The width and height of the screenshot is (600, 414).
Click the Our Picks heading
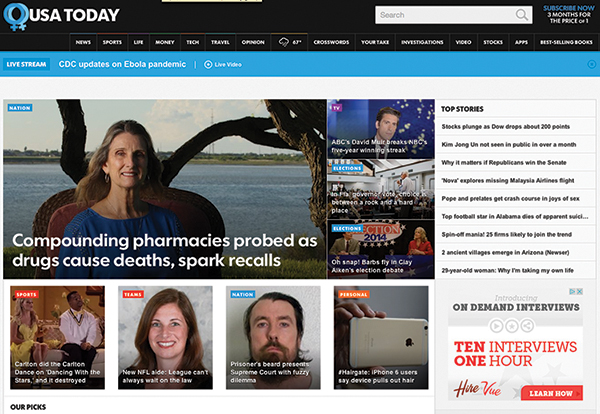coord(28,407)
